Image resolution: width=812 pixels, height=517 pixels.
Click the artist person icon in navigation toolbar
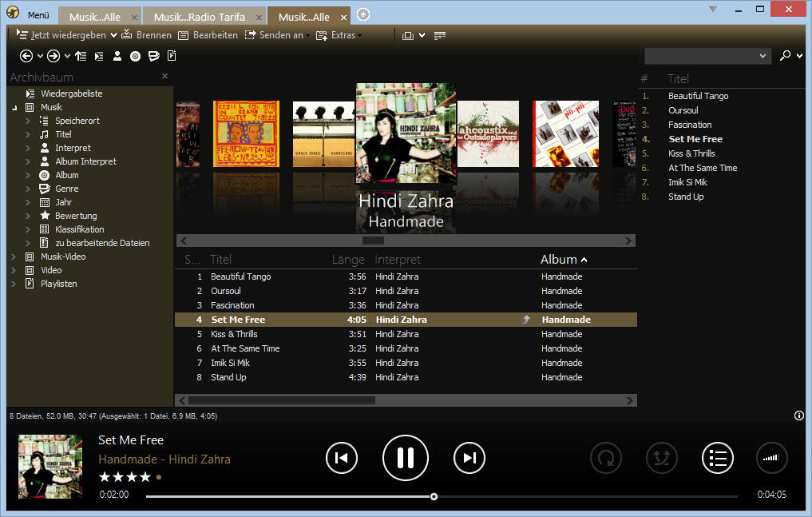pyautogui.click(x=117, y=56)
